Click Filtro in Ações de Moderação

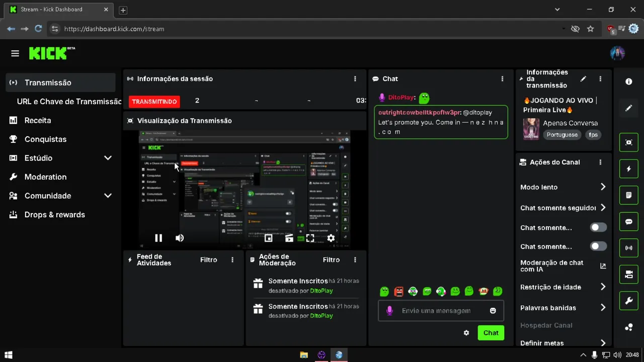click(x=331, y=260)
